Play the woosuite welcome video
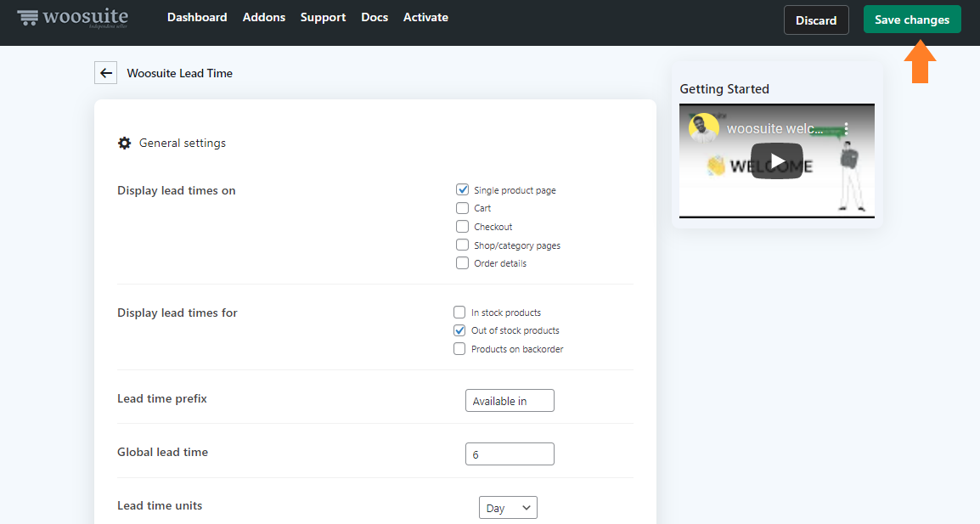This screenshot has width=980, height=524. tap(777, 161)
